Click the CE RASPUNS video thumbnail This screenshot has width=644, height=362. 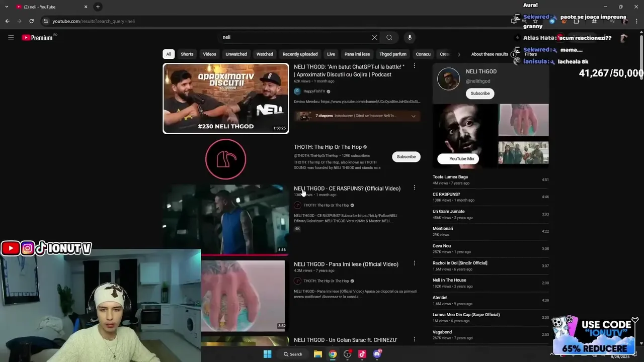[226, 219]
